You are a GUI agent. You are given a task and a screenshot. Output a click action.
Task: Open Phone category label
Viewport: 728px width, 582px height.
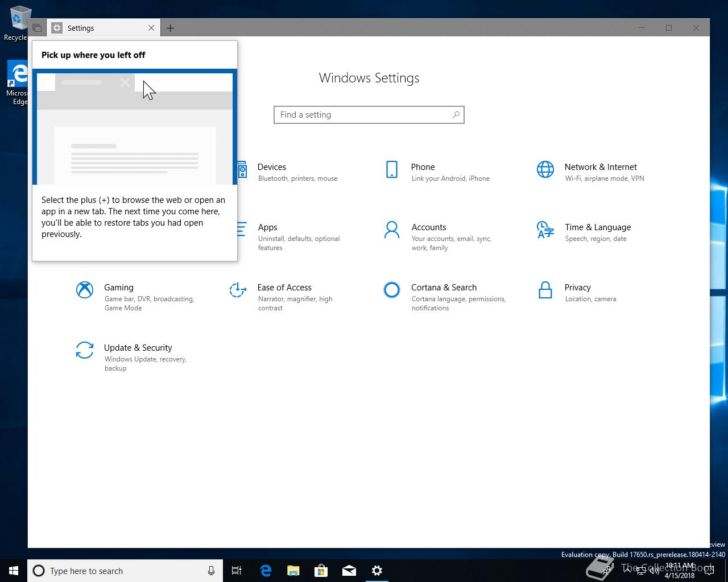coord(423,167)
